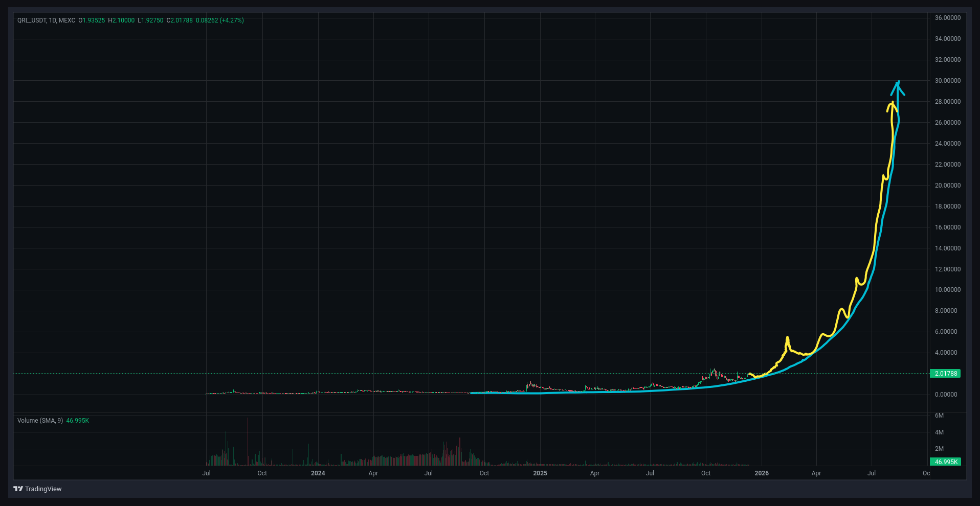Click the TradingView logo icon
The image size is (980, 506).
[18, 489]
